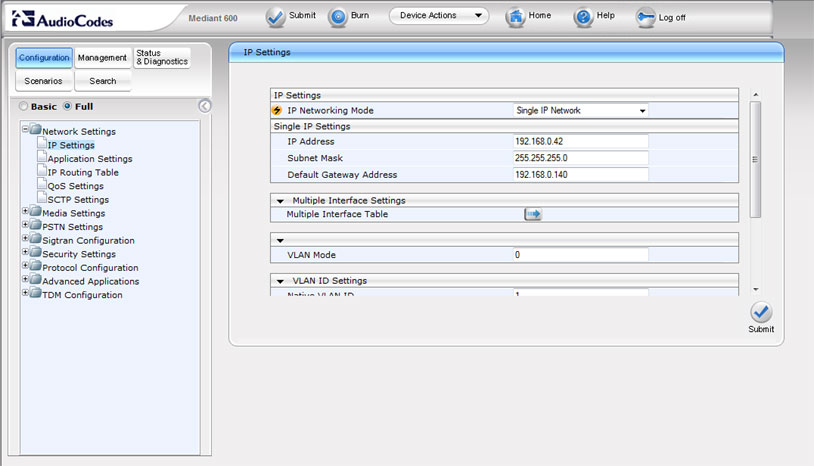Click the Security Settings folder icon
Screen dimensions: 814x466
pos(35,252)
